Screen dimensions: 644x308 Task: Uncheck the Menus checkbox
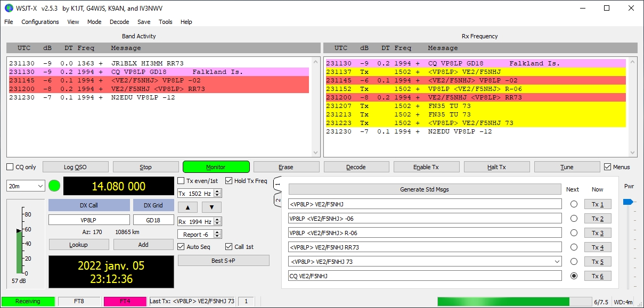click(617, 167)
